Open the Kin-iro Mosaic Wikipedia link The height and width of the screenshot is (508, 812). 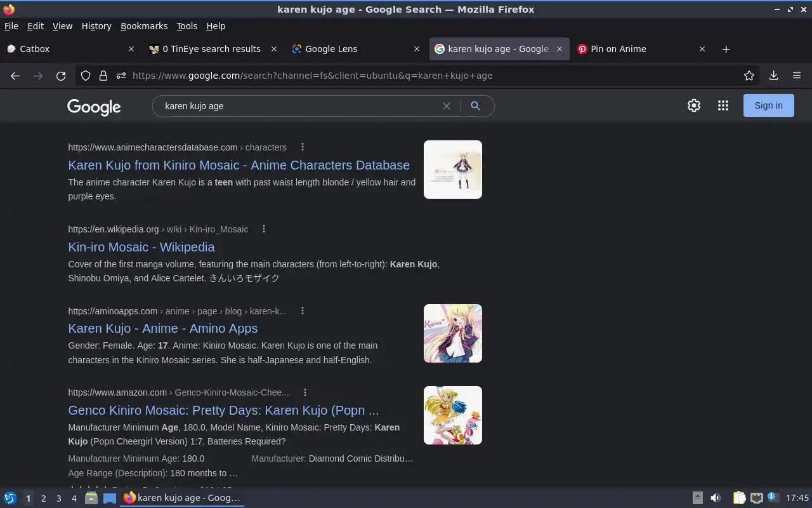click(x=141, y=247)
